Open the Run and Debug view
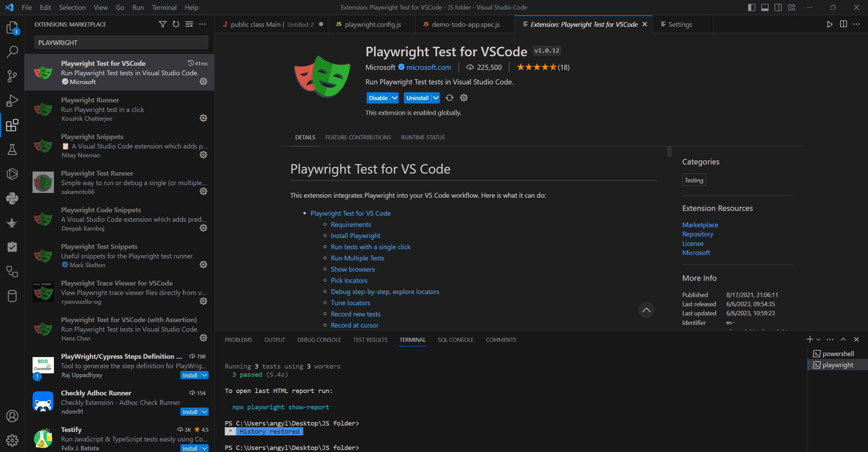 (x=12, y=100)
